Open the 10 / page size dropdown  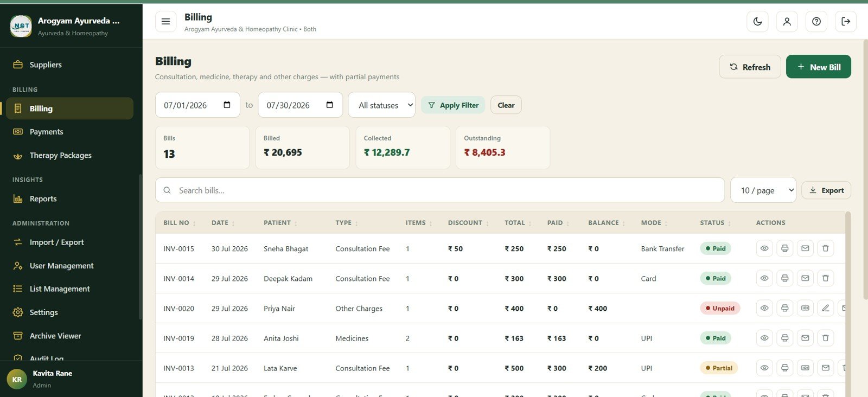click(x=763, y=190)
